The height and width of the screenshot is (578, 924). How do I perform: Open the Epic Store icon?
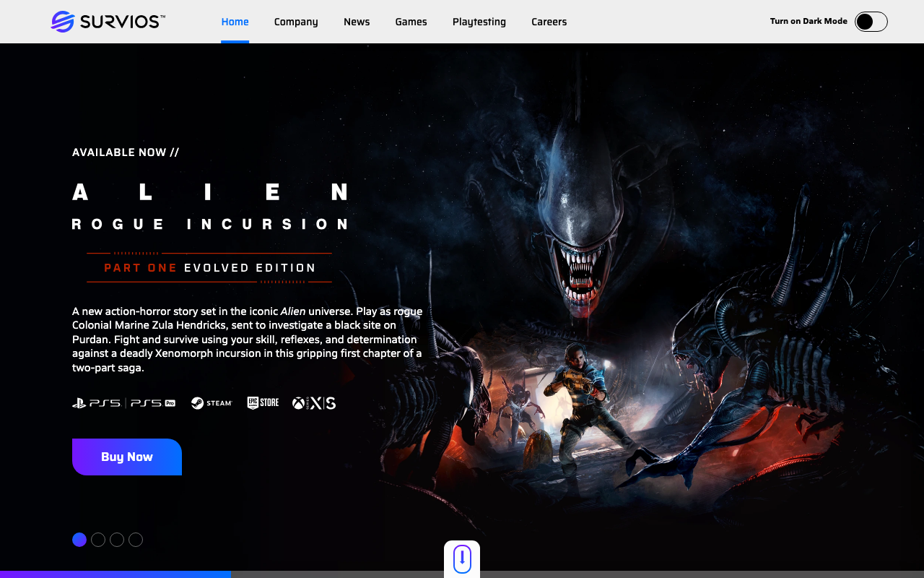263,402
